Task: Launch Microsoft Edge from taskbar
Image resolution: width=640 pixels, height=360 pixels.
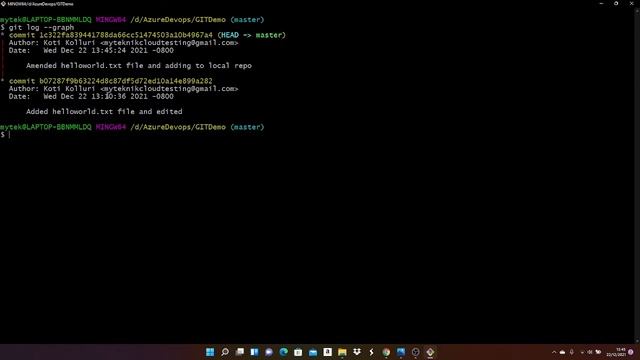Action: pos(284,352)
